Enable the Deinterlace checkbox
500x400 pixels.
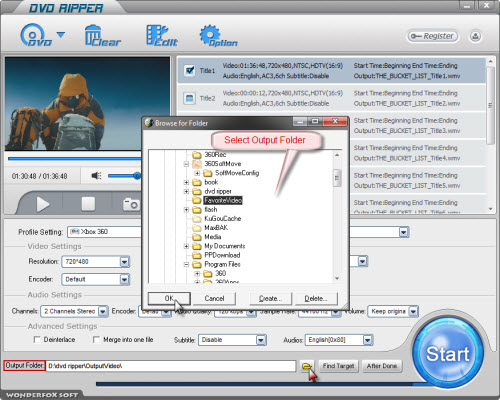pos(37,339)
